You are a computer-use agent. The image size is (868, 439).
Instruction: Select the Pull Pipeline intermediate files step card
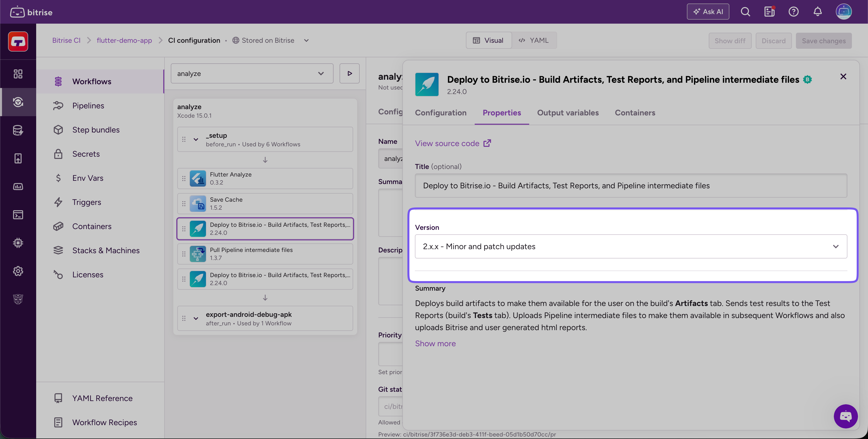coord(265,254)
